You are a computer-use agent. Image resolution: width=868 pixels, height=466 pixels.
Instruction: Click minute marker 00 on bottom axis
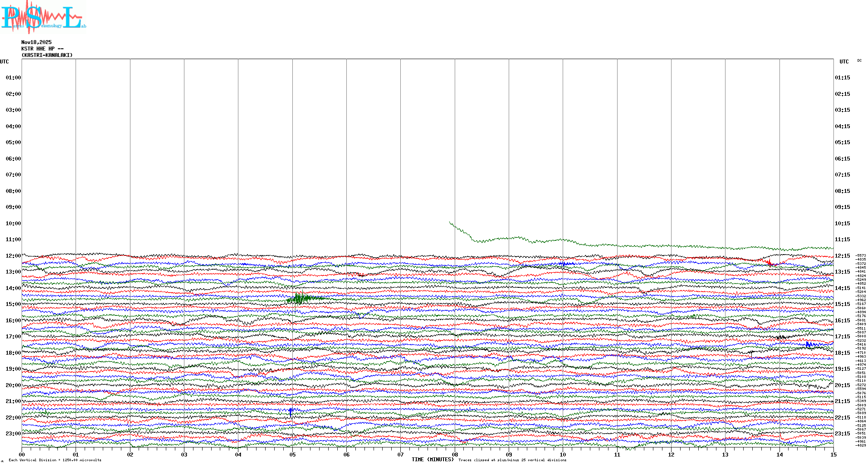click(x=22, y=454)
